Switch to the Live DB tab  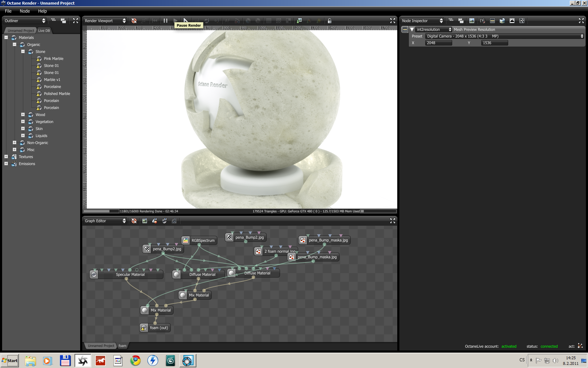(x=44, y=30)
